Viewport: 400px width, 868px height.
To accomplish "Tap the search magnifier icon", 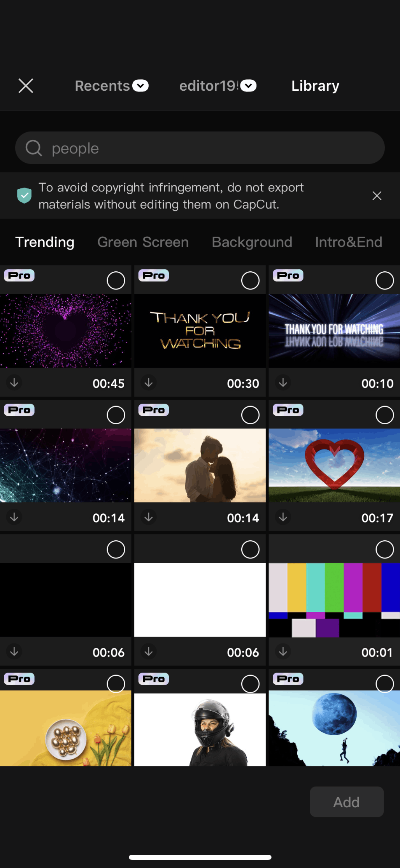I will point(34,148).
